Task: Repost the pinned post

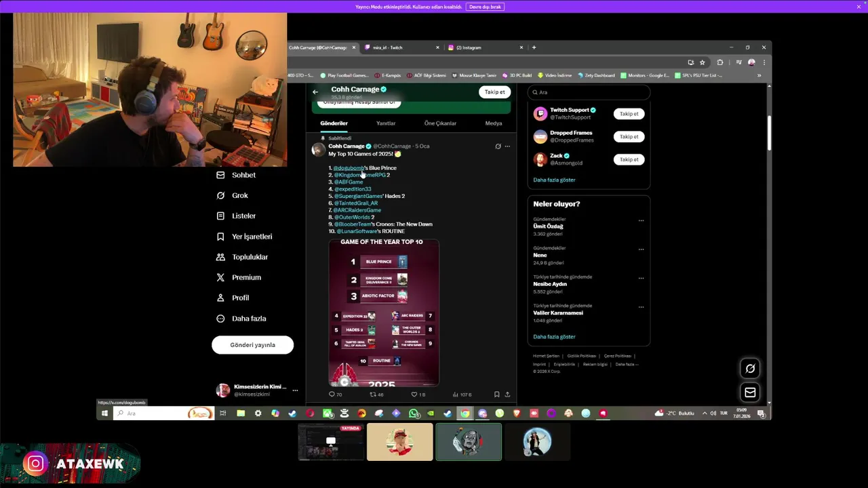Action: [376, 394]
